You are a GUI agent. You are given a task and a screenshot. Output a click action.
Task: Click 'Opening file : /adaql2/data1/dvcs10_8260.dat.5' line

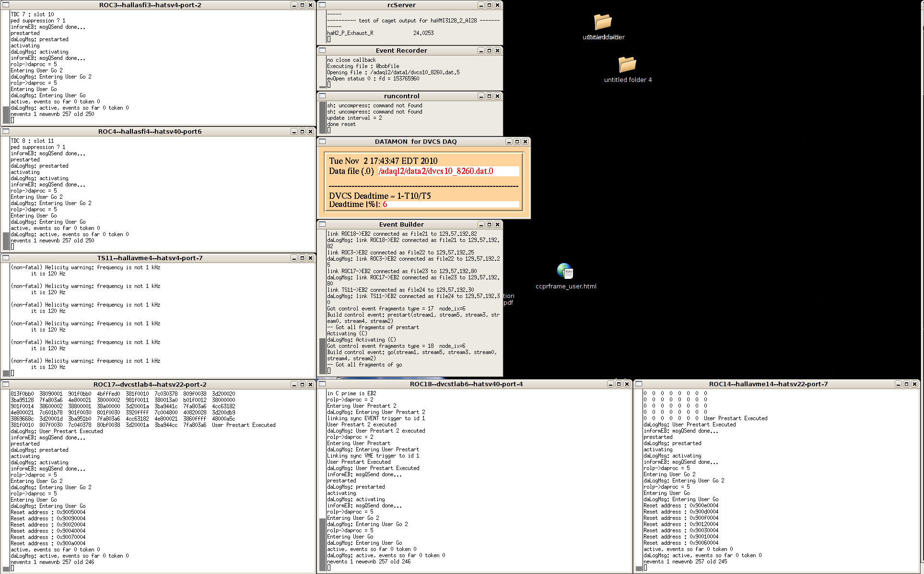(x=393, y=72)
